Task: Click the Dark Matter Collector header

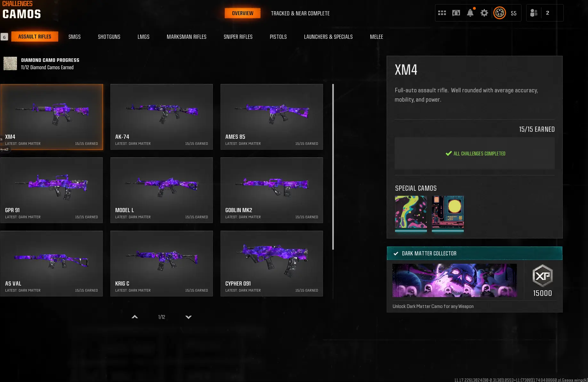Action: (475, 253)
